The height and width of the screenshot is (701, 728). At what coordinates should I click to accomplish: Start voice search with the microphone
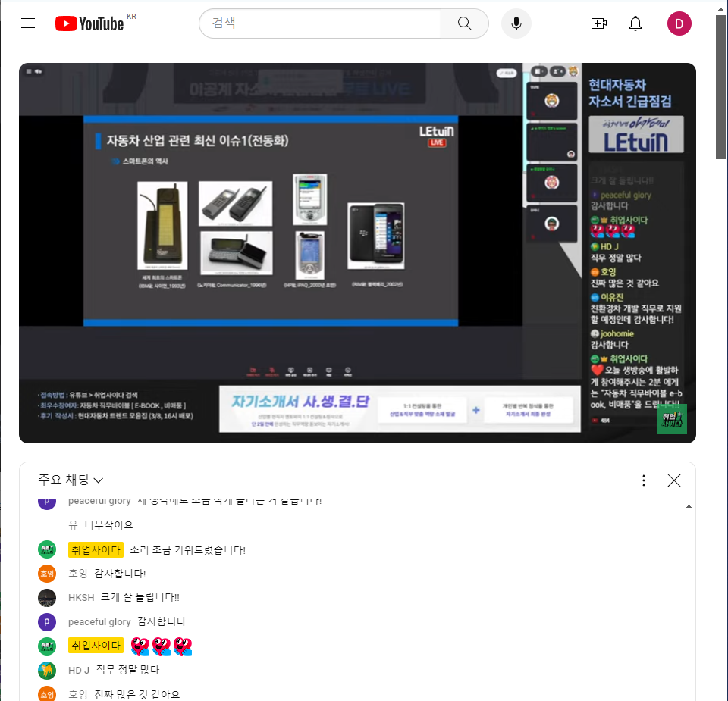516,23
